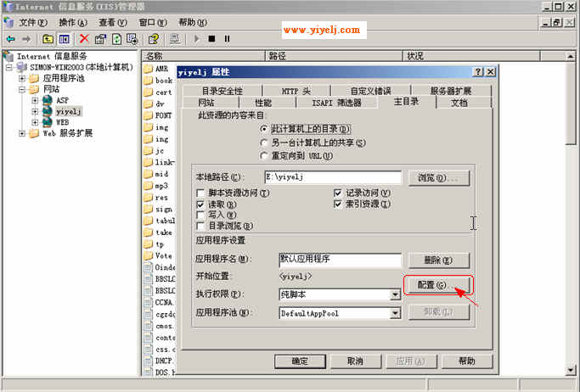Click the book folder in the list
The width and height of the screenshot is (580, 392).
(x=164, y=81)
